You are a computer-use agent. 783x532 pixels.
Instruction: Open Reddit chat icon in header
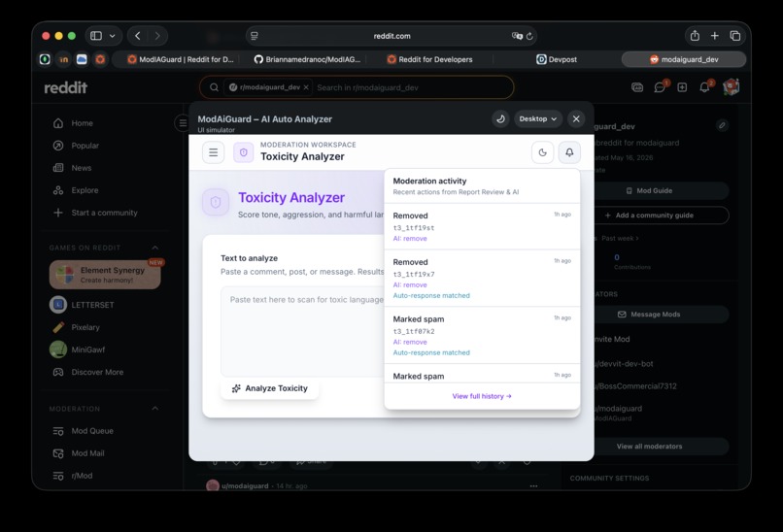(x=660, y=87)
